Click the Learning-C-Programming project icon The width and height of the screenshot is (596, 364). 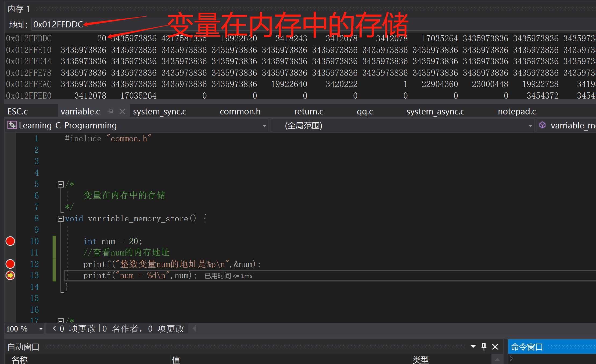(x=12, y=125)
